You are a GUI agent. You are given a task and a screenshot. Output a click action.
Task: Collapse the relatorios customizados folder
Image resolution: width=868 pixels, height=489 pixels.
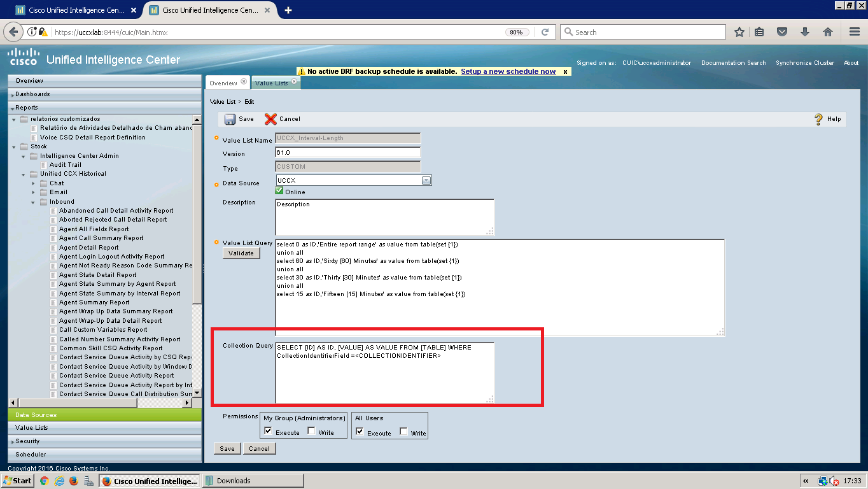pos(15,119)
